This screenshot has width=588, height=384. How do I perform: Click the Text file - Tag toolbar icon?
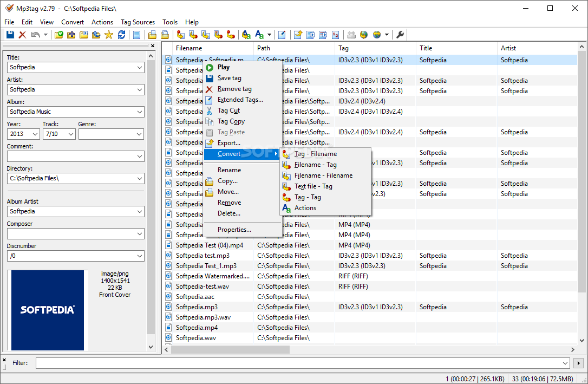tap(218, 35)
